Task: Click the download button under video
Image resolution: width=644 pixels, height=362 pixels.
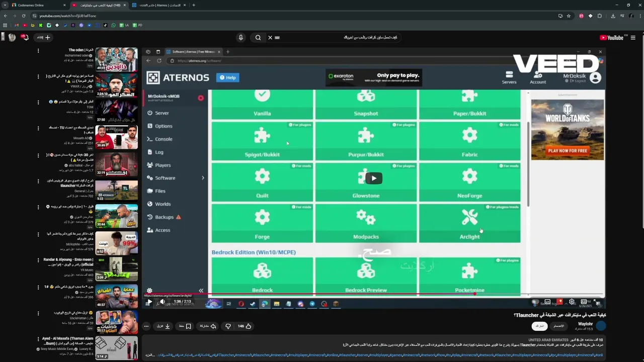Action: 164,326
